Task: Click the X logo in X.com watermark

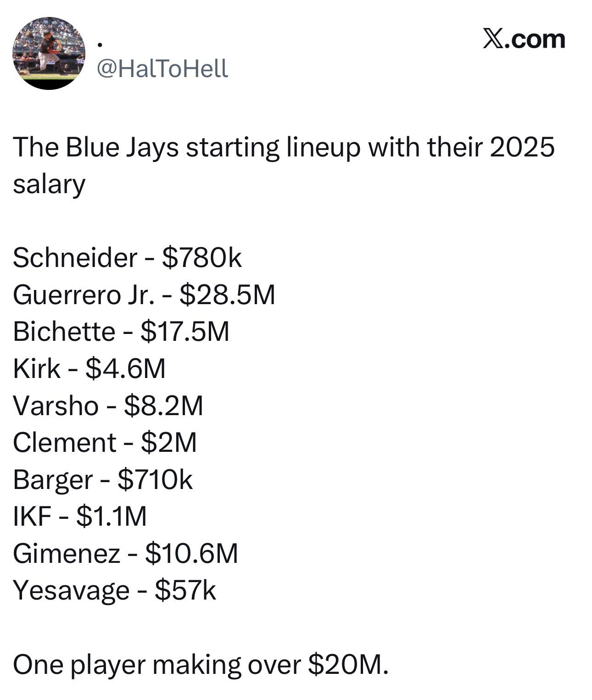Action: click(x=492, y=39)
